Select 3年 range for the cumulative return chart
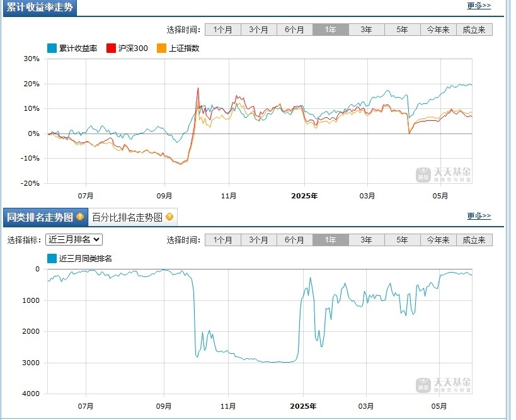Screen dimensions: 516x420 [366, 30]
